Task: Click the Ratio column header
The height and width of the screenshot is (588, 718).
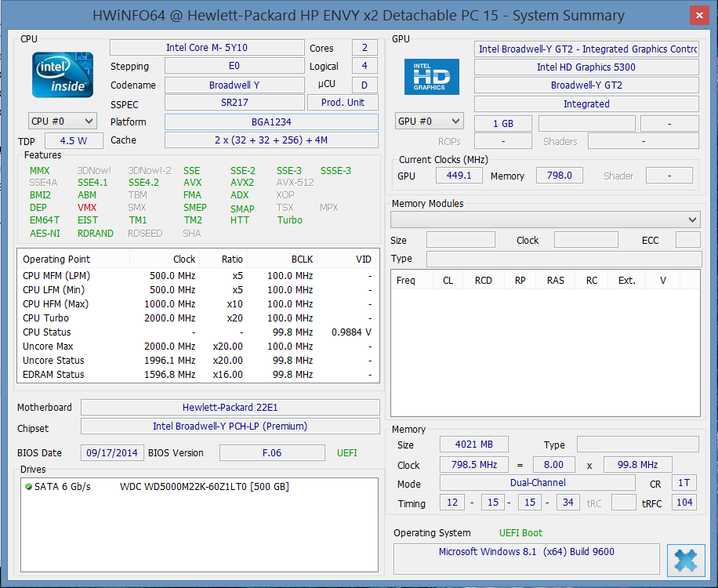Action: point(223,260)
